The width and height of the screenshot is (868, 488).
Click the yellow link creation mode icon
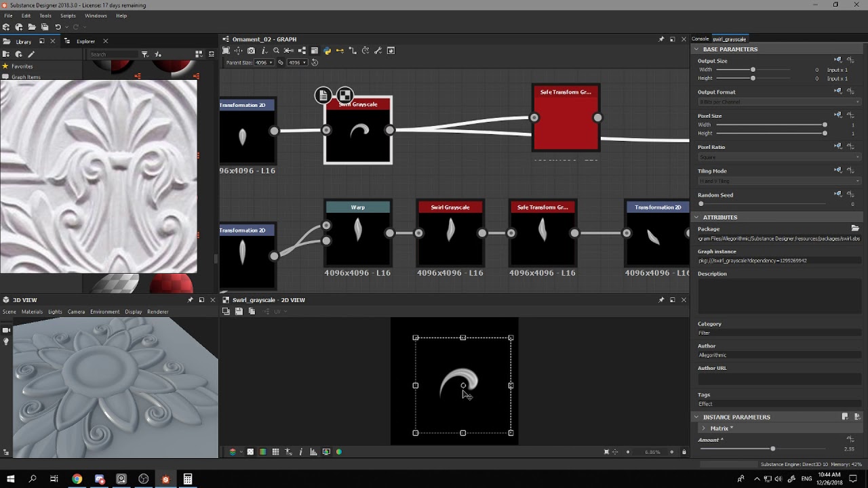(x=340, y=51)
